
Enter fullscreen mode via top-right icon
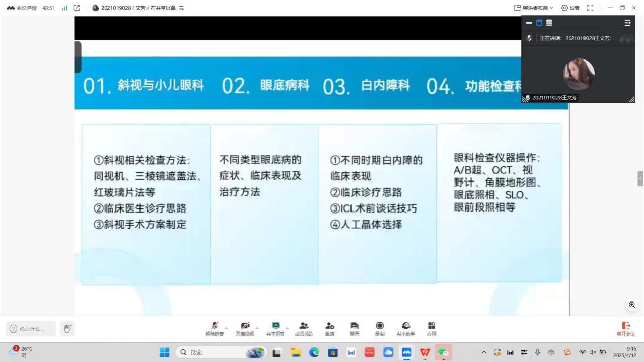pyautogui.click(x=590, y=8)
